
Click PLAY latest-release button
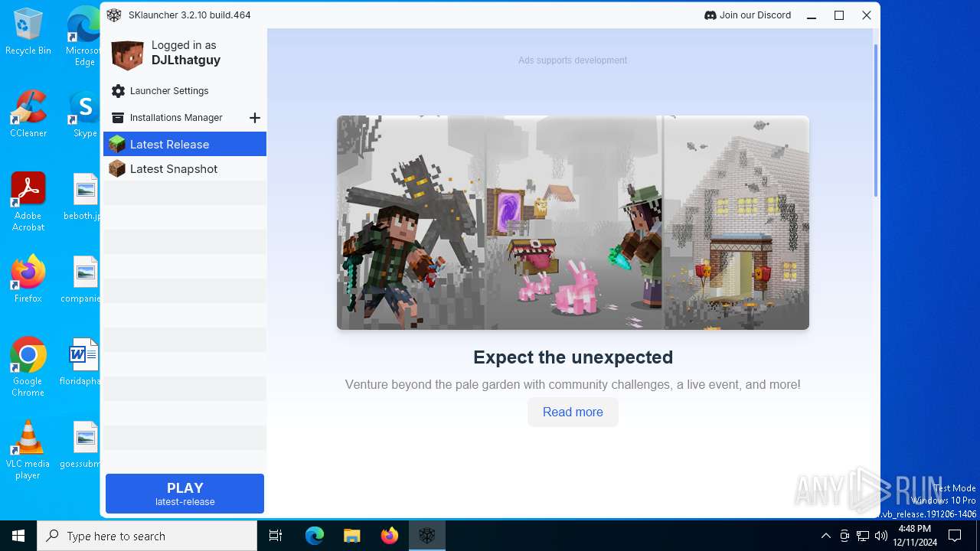coord(185,494)
